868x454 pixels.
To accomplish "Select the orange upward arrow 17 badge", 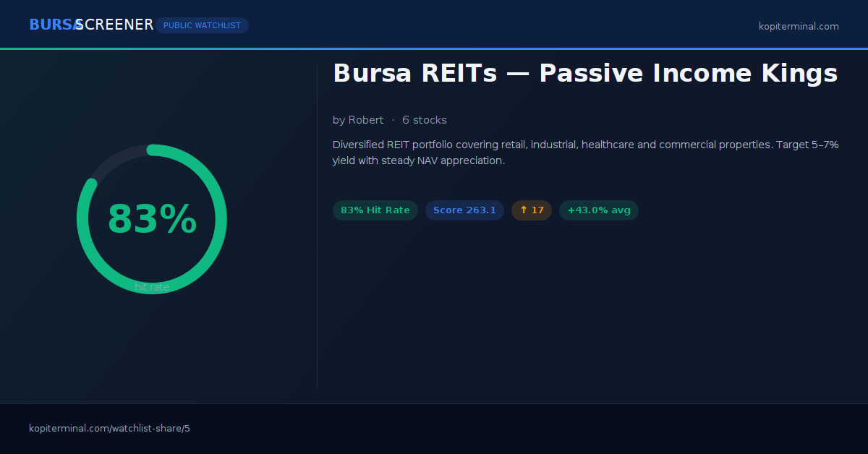I will [x=532, y=210].
